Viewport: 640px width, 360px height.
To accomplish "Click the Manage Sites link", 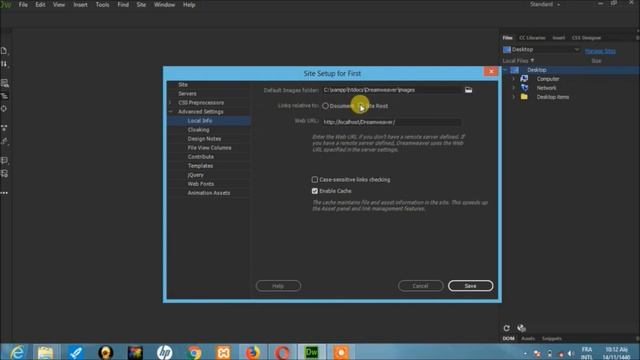I will click(600, 51).
